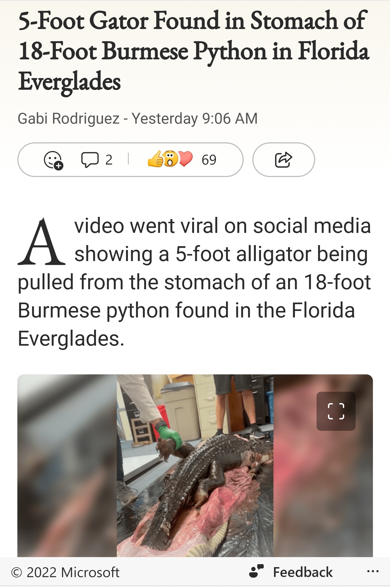Open the add reaction emoji picker

(53, 160)
